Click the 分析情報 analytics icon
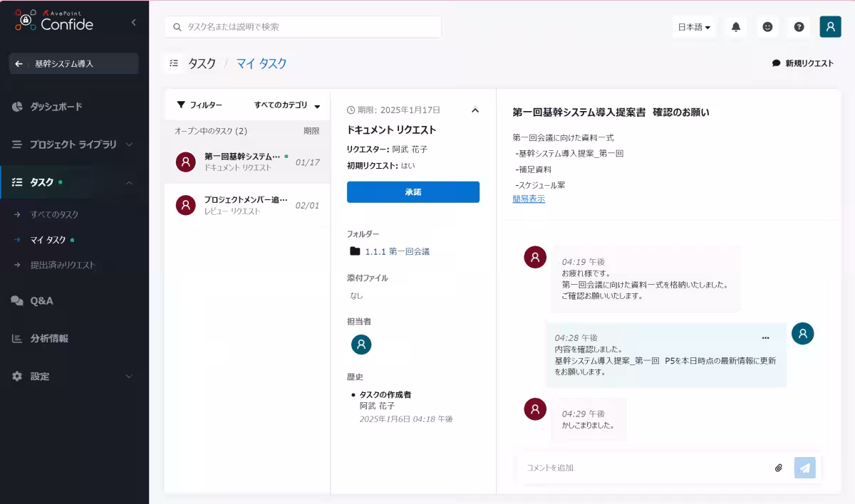 16,338
